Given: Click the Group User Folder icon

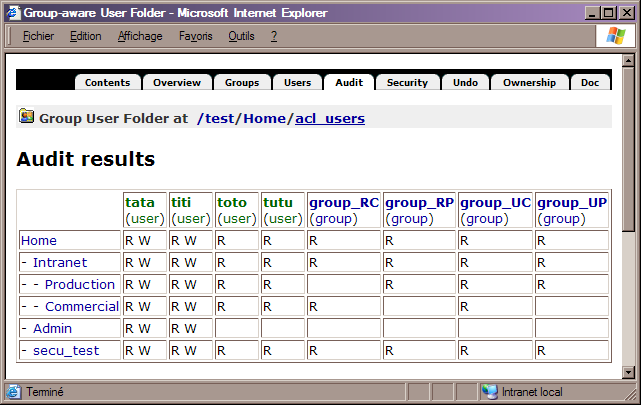Looking at the screenshot, I should (x=27, y=117).
